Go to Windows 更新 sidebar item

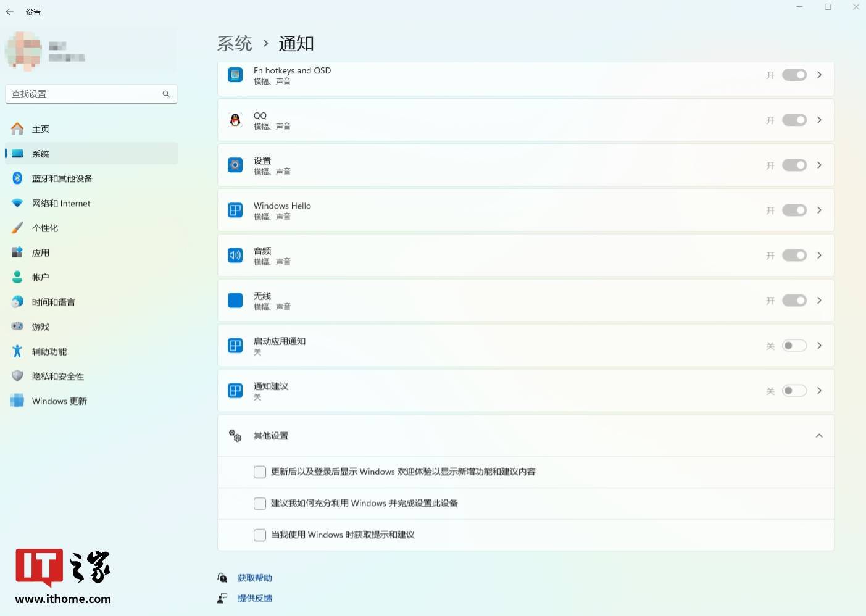tap(59, 401)
